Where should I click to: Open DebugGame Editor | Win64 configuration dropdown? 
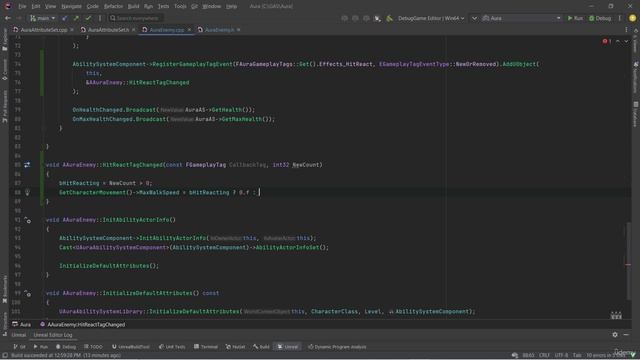(431, 18)
